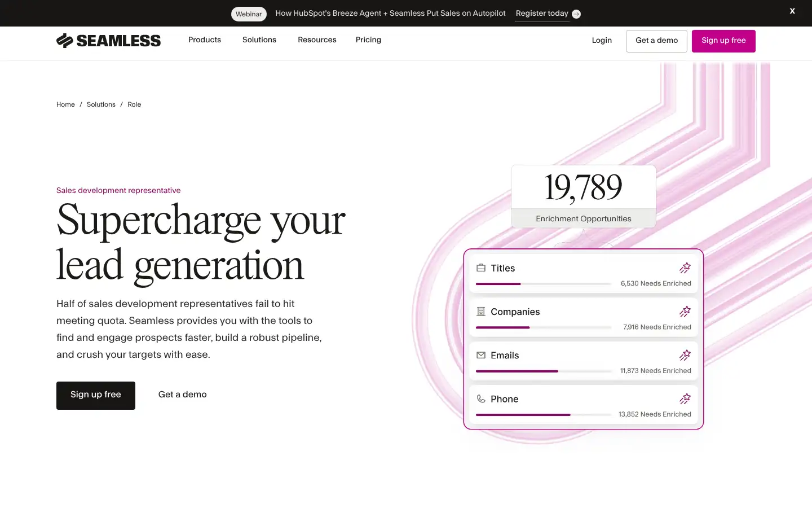Go to the Pricing page
This screenshot has height=508, width=812.
click(x=368, y=40)
